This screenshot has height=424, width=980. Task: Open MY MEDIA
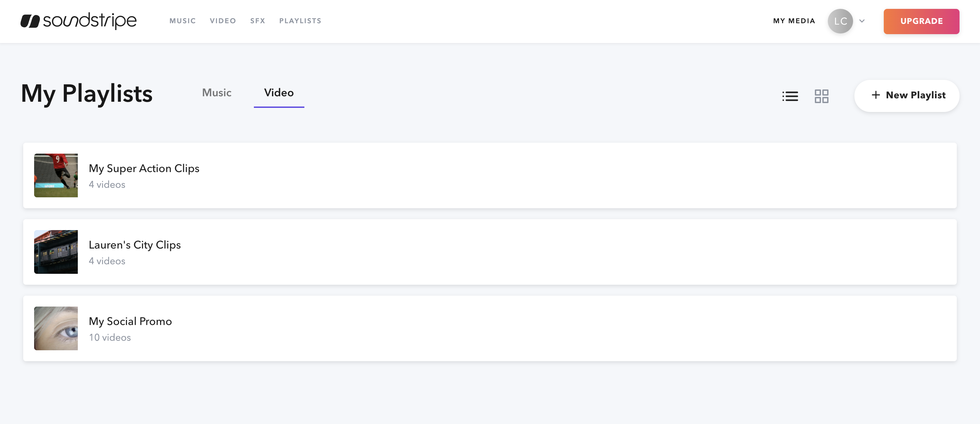[794, 21]
